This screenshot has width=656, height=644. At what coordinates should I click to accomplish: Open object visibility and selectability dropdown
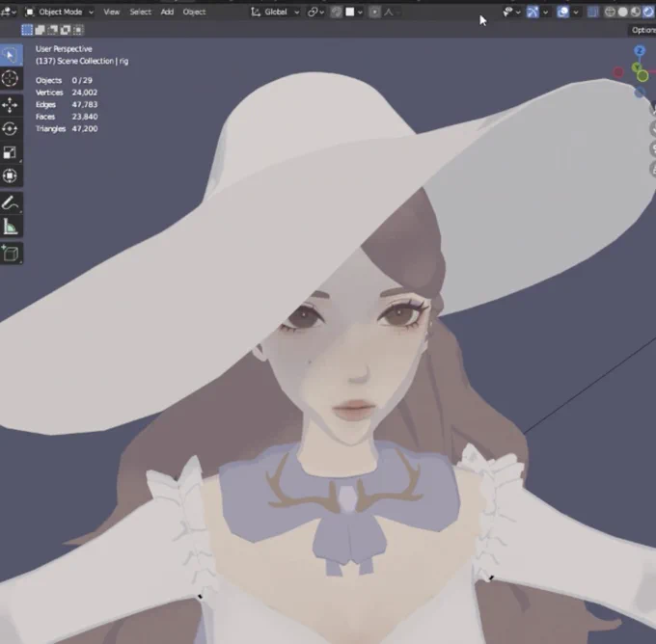(511, 13)
